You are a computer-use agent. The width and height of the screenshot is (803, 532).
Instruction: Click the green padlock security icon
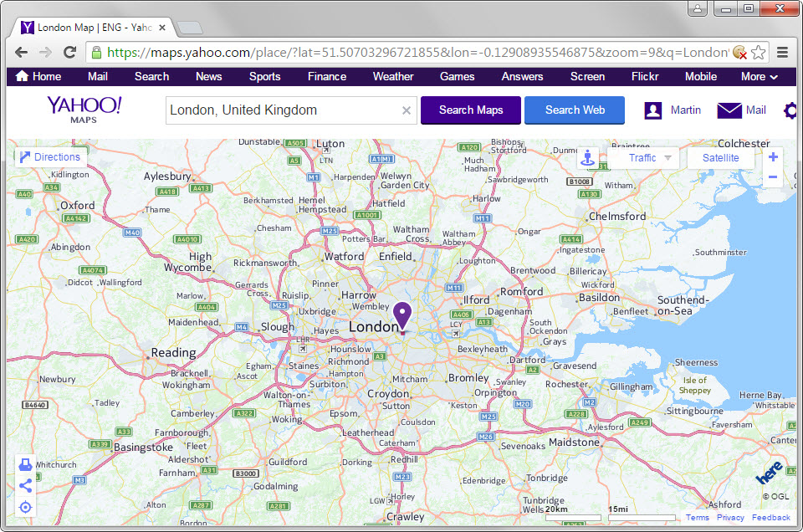pos(95,52)
